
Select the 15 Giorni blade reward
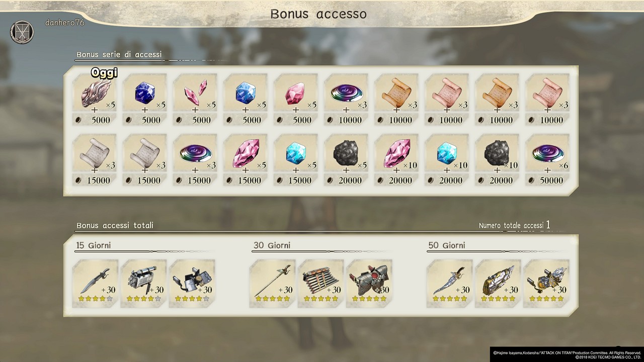coord(95,282)
